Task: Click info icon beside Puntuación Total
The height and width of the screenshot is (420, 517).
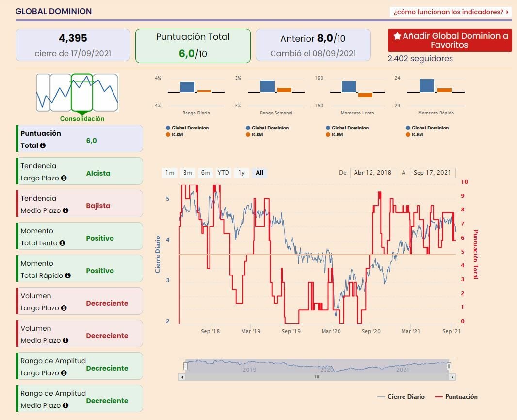Action: [x=43, y=145]
